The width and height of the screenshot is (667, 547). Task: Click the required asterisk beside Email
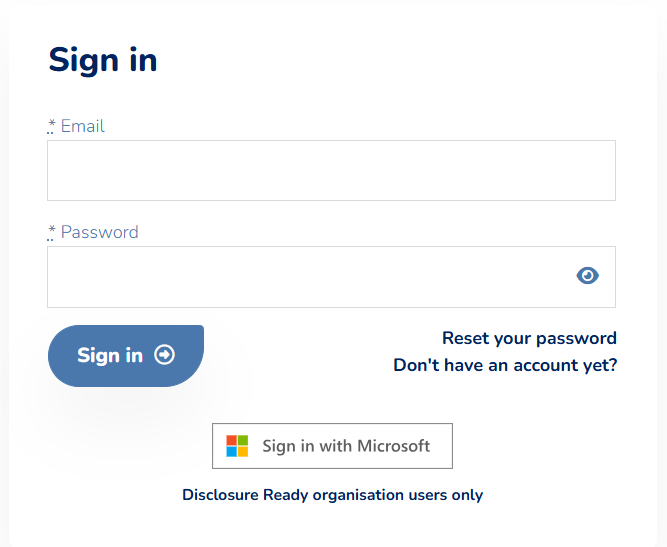pos(51,126)
